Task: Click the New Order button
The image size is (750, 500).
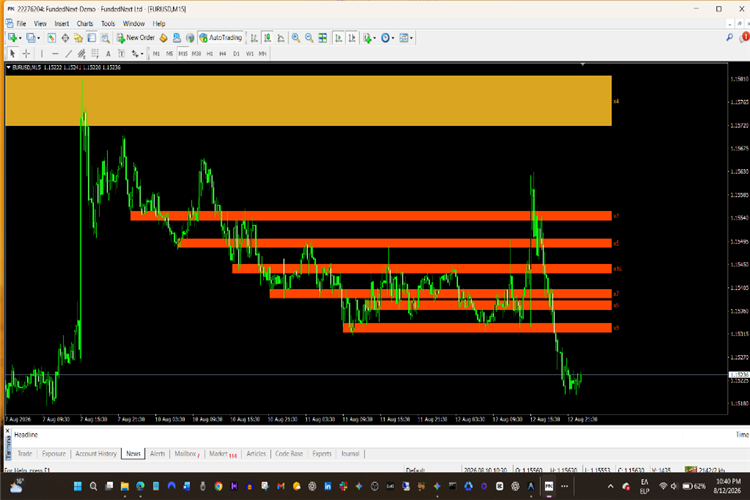Action: [x=136, y=38]
